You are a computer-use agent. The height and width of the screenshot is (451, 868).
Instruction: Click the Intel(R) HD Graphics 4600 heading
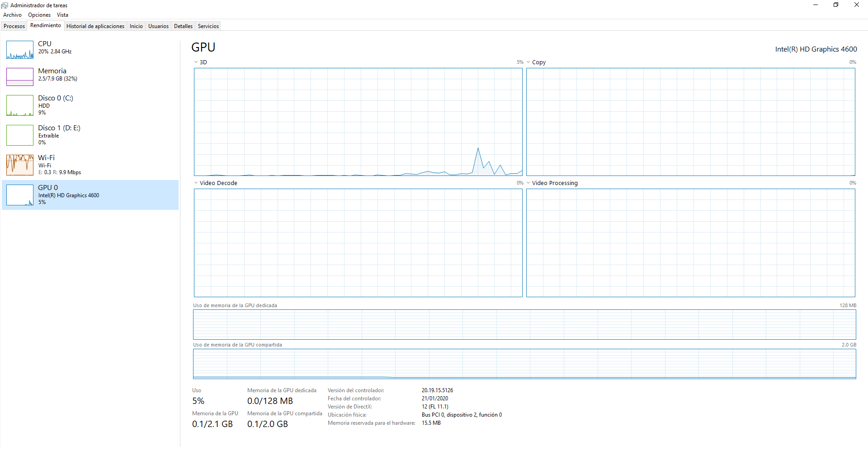click(x=816, y=49)
